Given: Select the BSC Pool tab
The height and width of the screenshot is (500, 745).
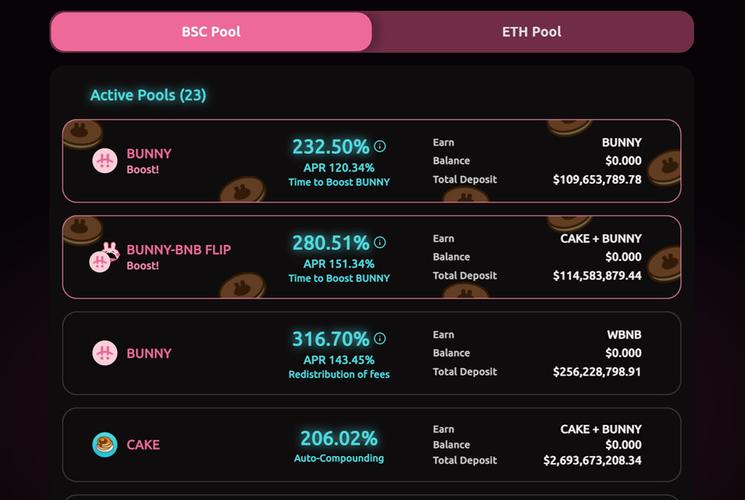Looking at the screenshot, I should click(x=211, y=32).
